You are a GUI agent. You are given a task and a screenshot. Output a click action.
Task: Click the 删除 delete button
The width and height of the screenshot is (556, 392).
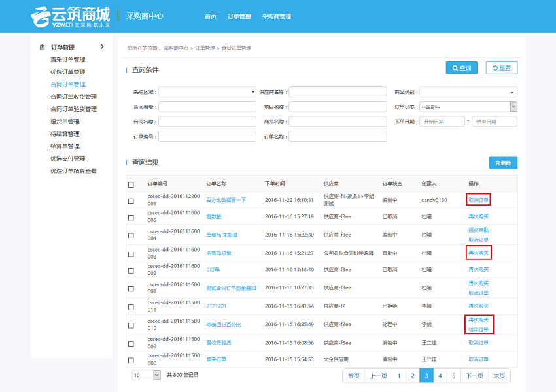[503, 162]
